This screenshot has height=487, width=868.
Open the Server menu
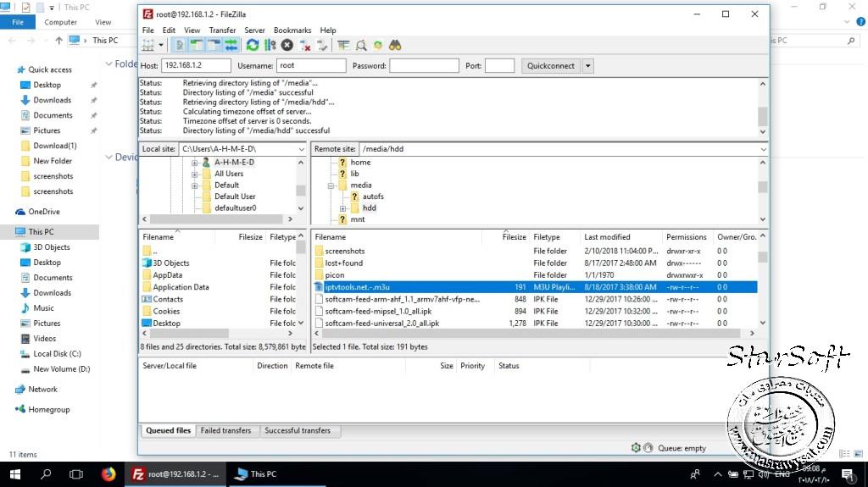click(x=254, y=30)
